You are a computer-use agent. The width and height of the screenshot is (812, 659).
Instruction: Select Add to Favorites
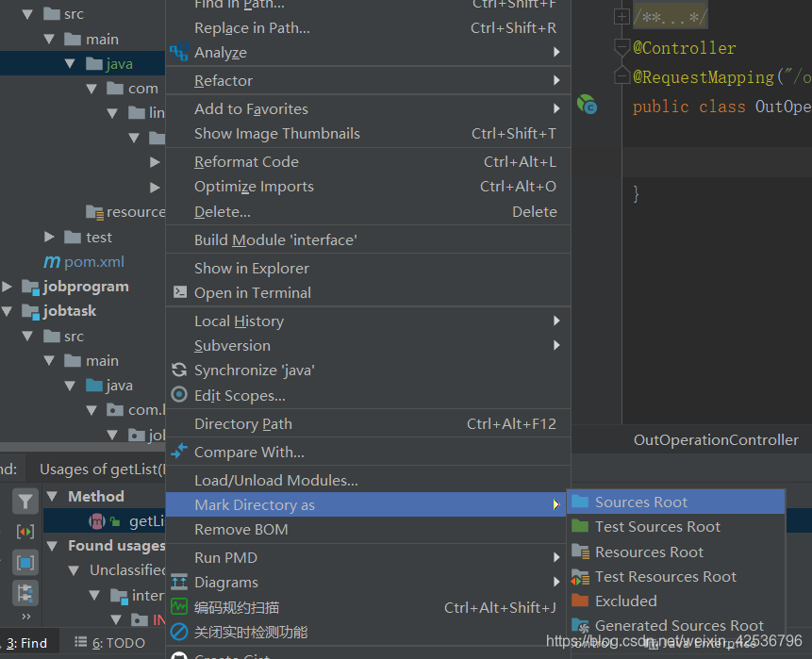(368, 108)
